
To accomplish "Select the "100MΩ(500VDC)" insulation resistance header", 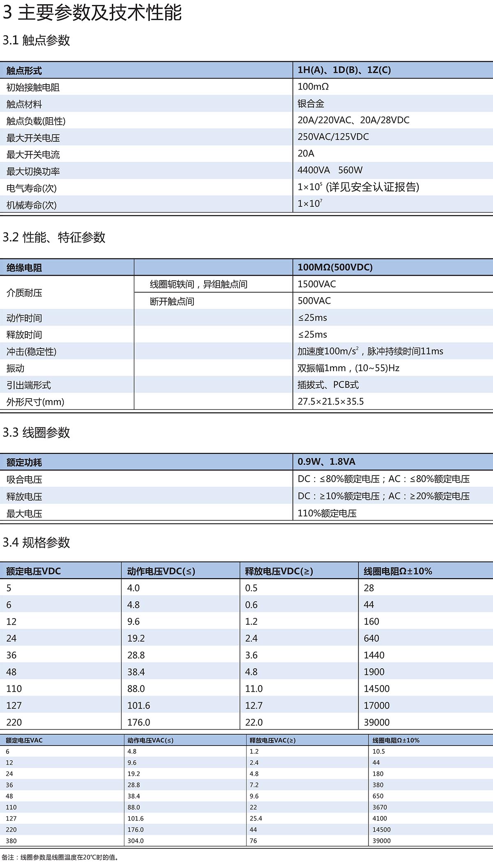I will pos(335,267).
